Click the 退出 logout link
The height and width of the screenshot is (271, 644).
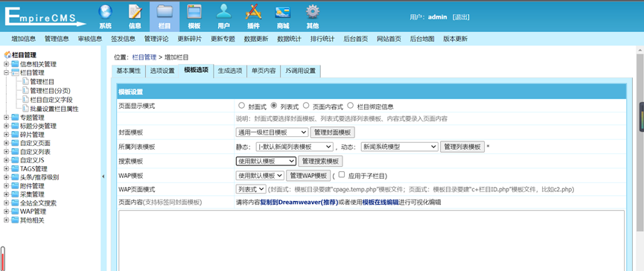click(461, 17)
